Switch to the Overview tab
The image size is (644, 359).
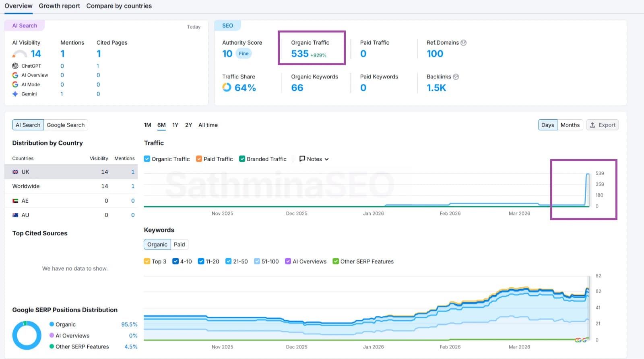click(19, 6)
